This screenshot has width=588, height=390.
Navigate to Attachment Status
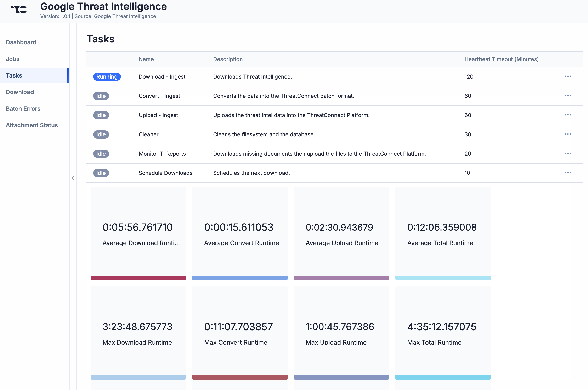coord(32,125)
